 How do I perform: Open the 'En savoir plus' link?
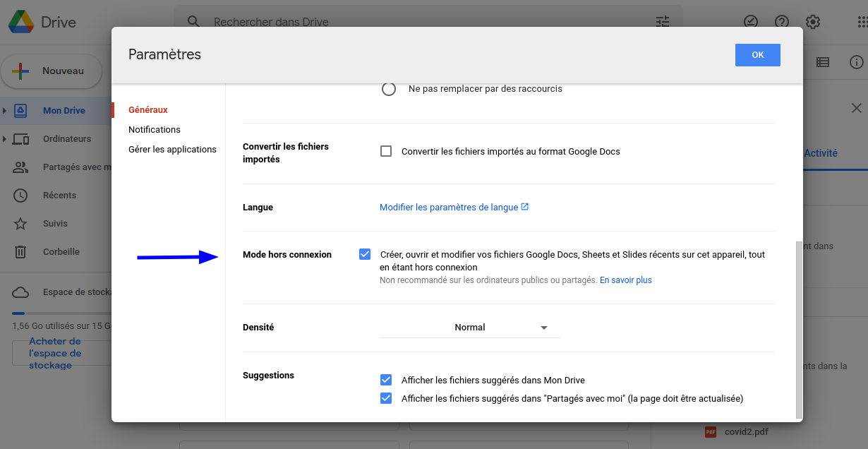pos(626,280)
